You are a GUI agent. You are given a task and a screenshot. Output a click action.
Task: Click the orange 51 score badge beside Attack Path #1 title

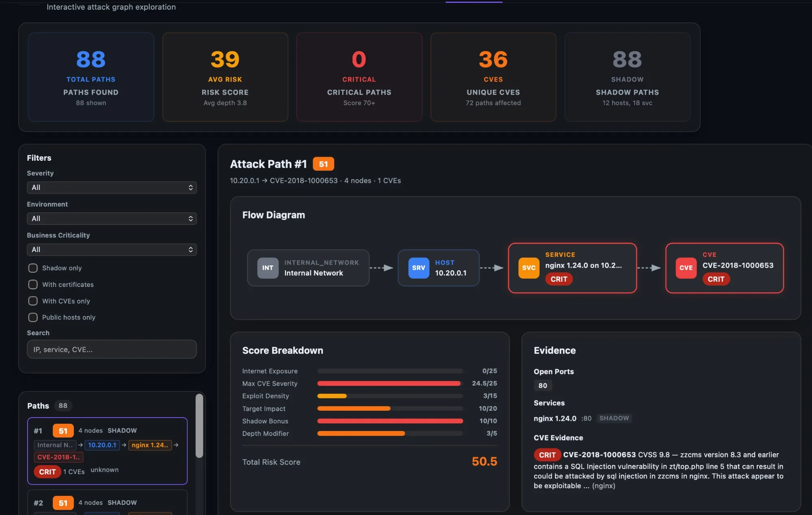click(323, 164)
